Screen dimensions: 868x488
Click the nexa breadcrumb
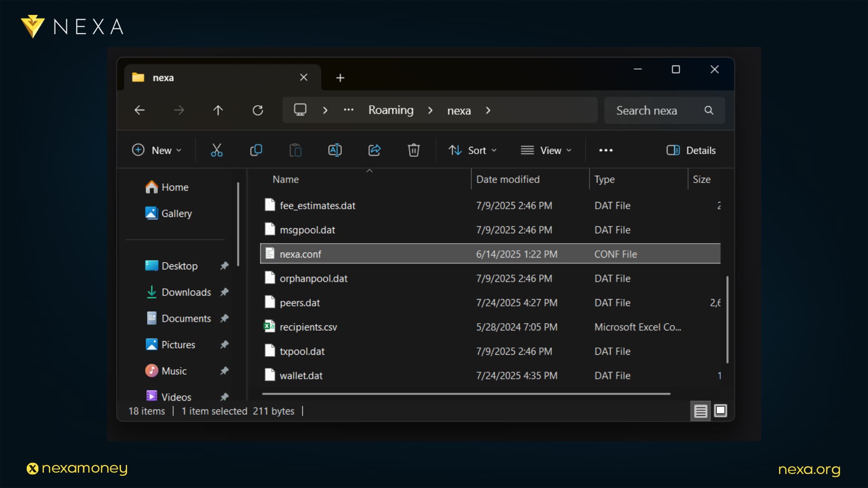459,110
